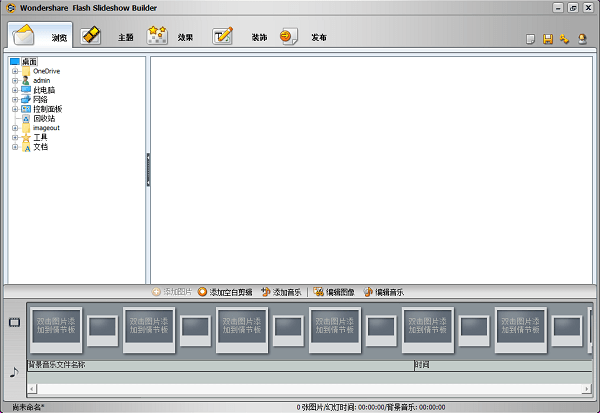Click the 添加空白剪辑 add blank clip button
This screenshot has width=600, height=413.
click(x=224, y=292)
